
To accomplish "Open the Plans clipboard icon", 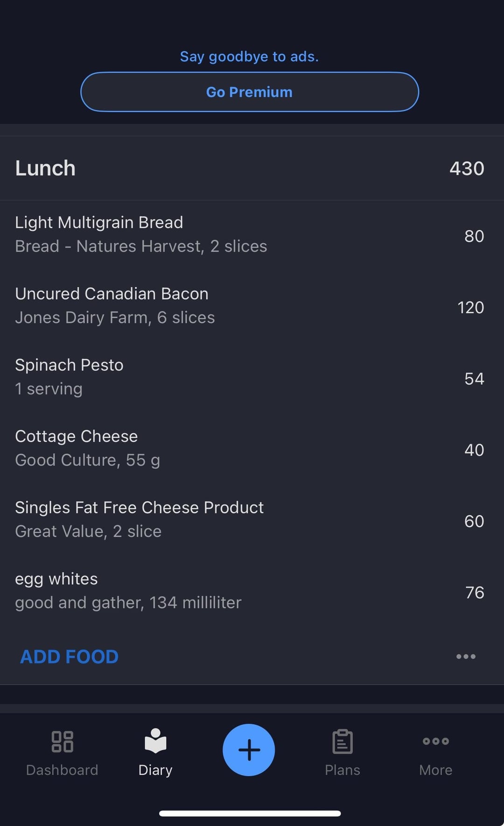I will pyautogui.click(x=342, y=741).
